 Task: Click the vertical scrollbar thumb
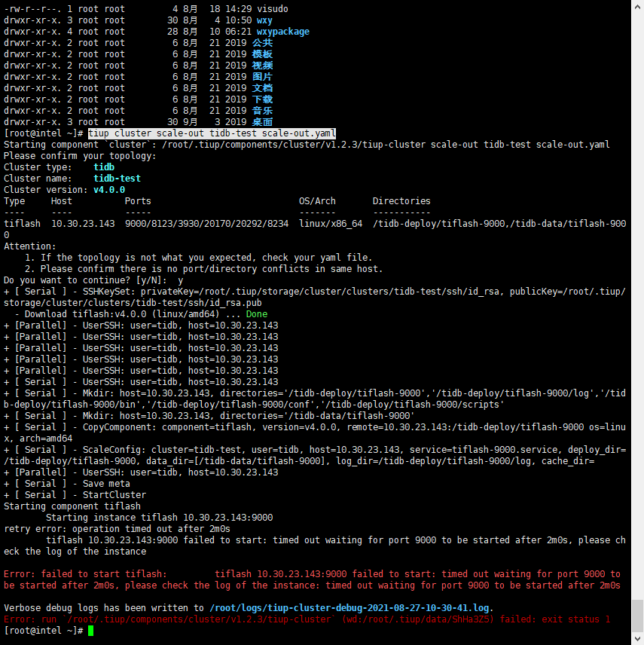[x=637, y=615]
